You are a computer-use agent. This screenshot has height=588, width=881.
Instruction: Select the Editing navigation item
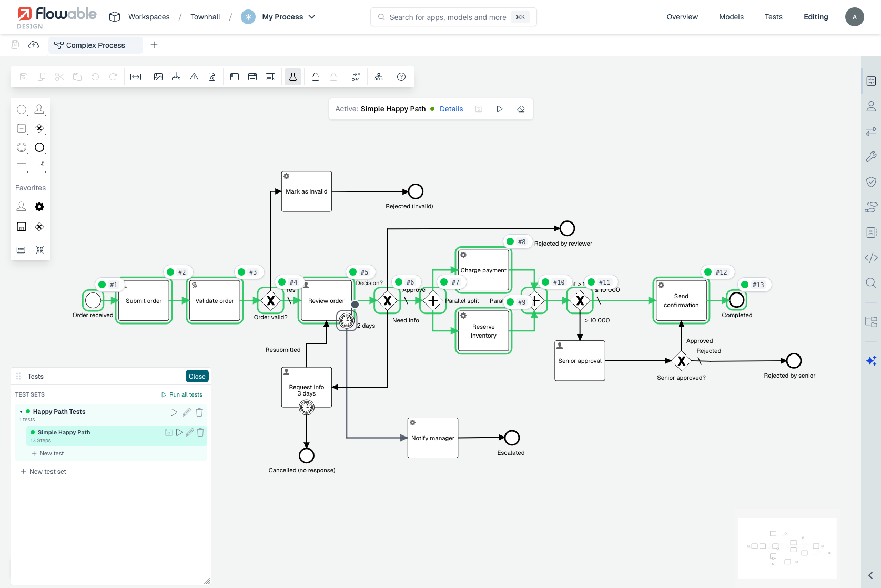[x=816, y=17]
